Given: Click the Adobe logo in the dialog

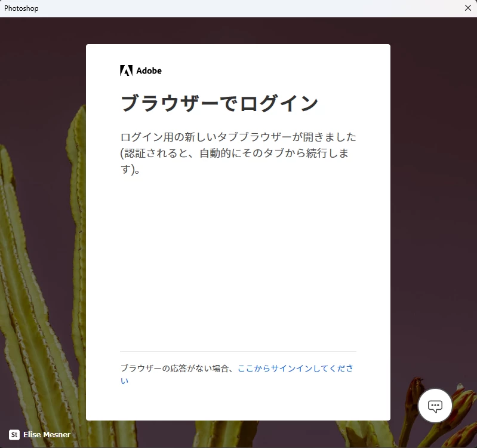Looking at the screenshot, I should coord(141,70).
